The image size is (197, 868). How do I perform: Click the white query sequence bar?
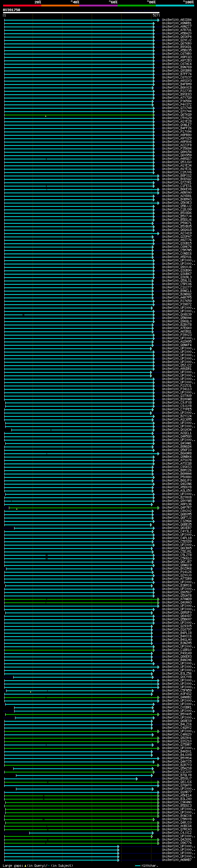[x=81, y=13]
